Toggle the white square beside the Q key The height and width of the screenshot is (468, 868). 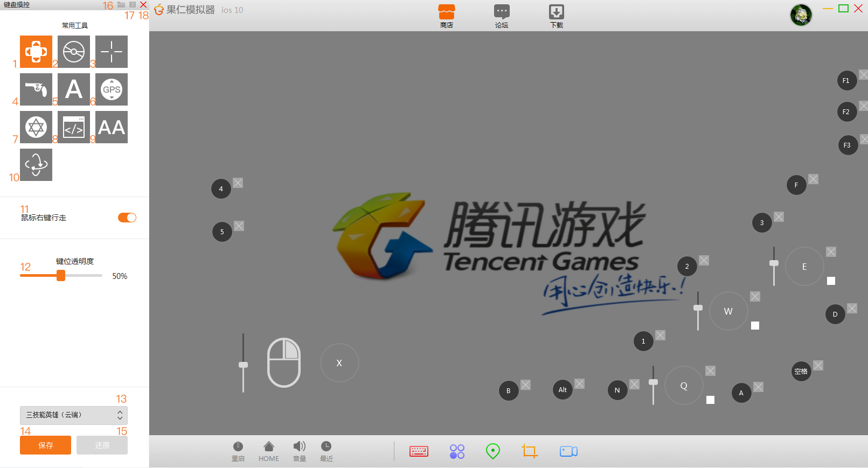711,400
